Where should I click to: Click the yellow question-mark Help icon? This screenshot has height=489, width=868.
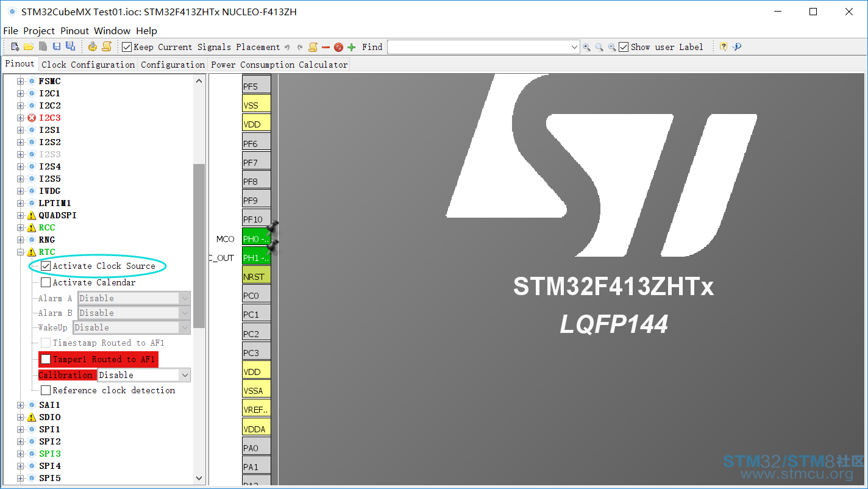tap(724, 47)
